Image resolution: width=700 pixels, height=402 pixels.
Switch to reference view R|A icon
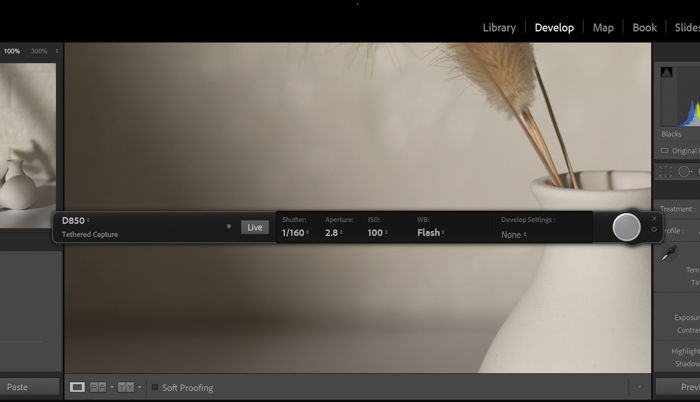(x=98, y=387)
